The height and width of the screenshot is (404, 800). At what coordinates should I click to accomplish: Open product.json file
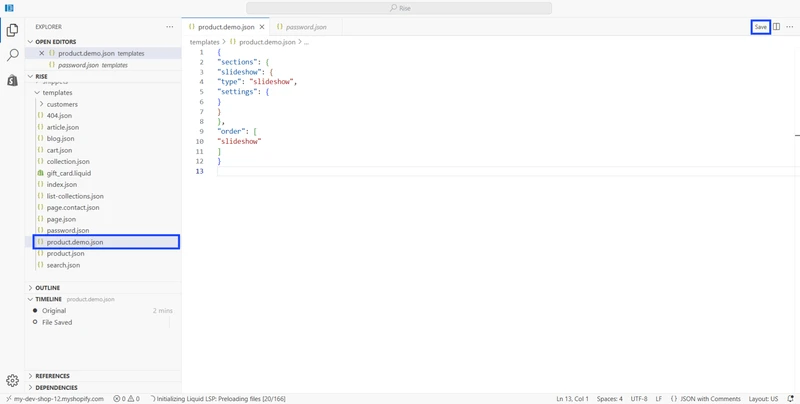(65, 254)
